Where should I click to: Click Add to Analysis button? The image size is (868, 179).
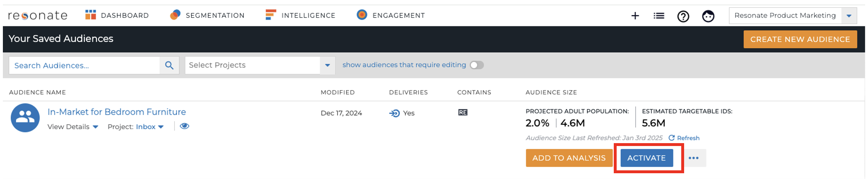pyautogui.click(x=569, y=158)
